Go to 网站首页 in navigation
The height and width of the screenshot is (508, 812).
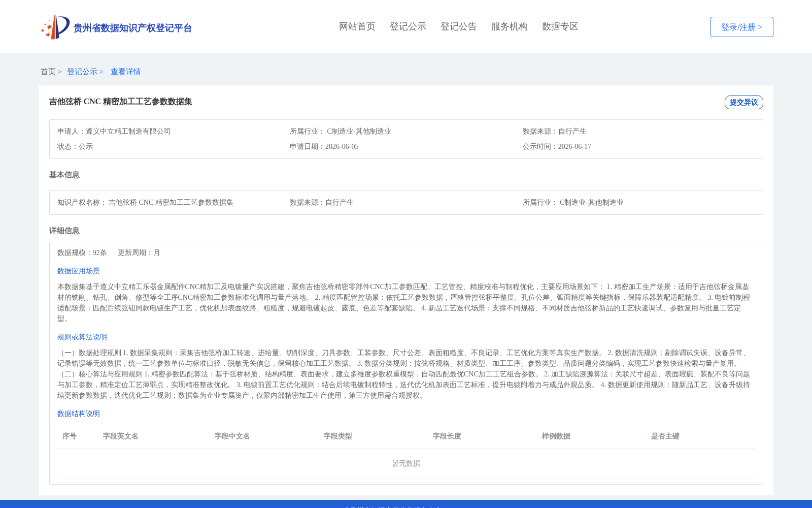[x=357, y=26]
